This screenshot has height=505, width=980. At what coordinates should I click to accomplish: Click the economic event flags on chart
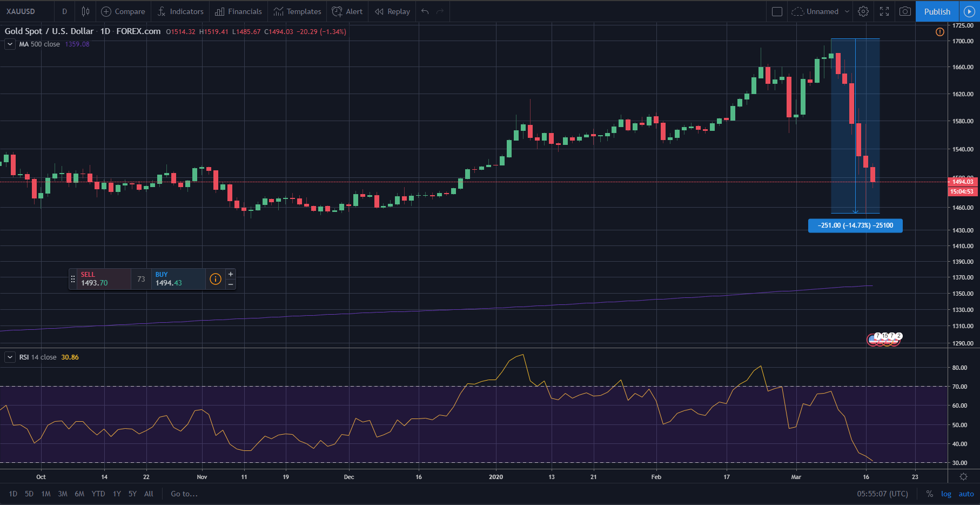tap(884, 339)
